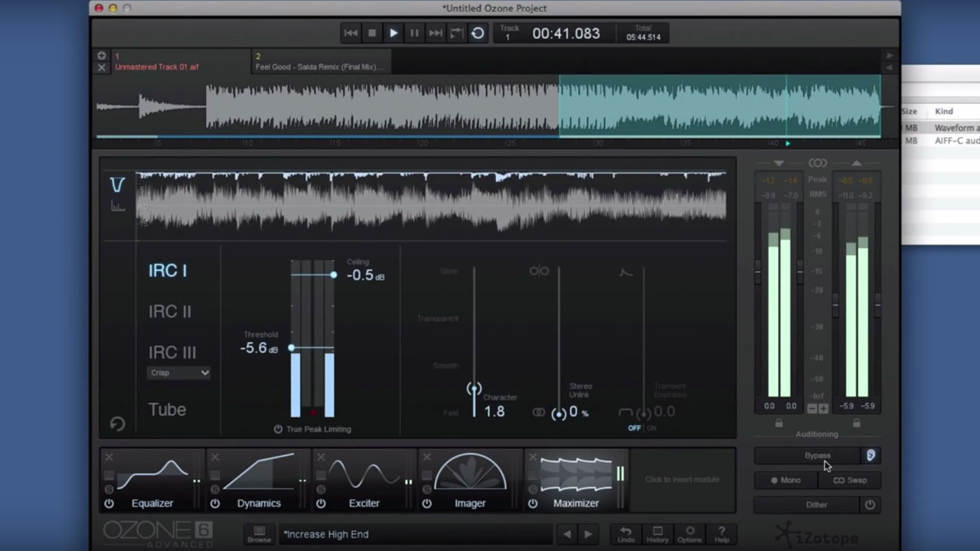Toggle Dynamics module power
Viewport: 980px width, 551px height.
click(x=214, y=504)
